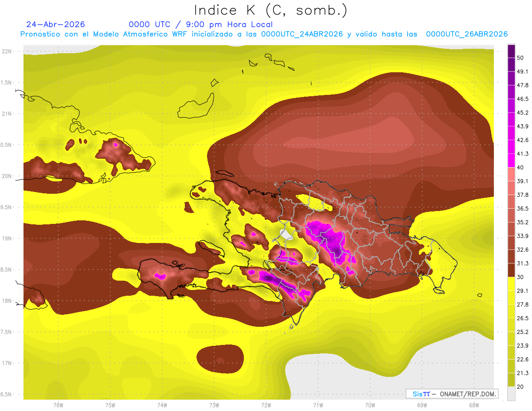
Task: Click the dark purple 50 color swatch
Action: pyautogui.click(x=511, y=51)
